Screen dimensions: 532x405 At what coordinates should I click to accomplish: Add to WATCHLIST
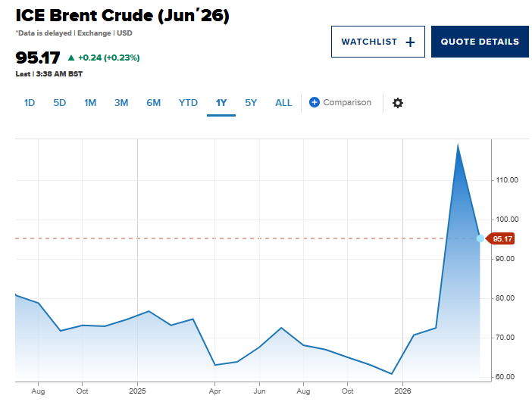[378, 42]
